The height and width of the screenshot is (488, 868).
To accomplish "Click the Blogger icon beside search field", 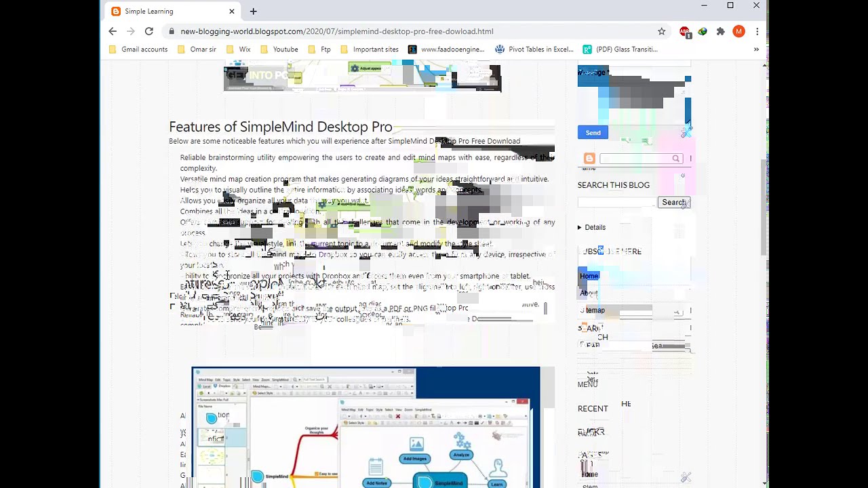I will (589, 159).
